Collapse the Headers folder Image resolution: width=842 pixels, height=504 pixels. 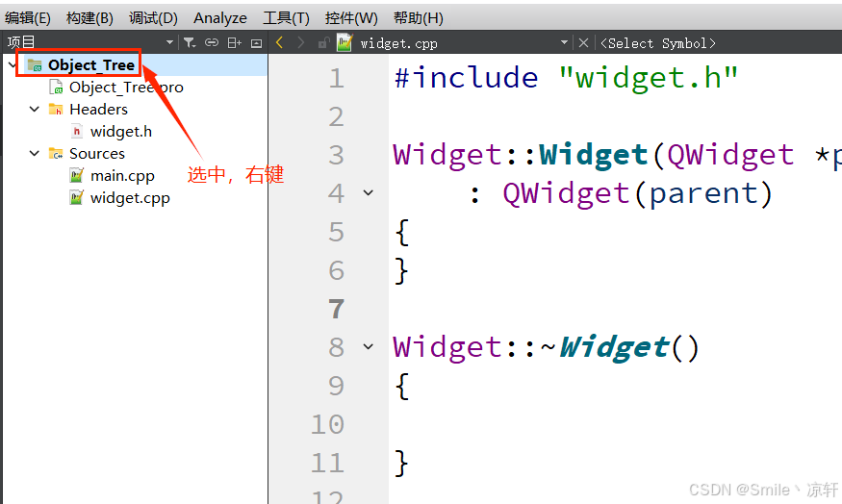35,109
